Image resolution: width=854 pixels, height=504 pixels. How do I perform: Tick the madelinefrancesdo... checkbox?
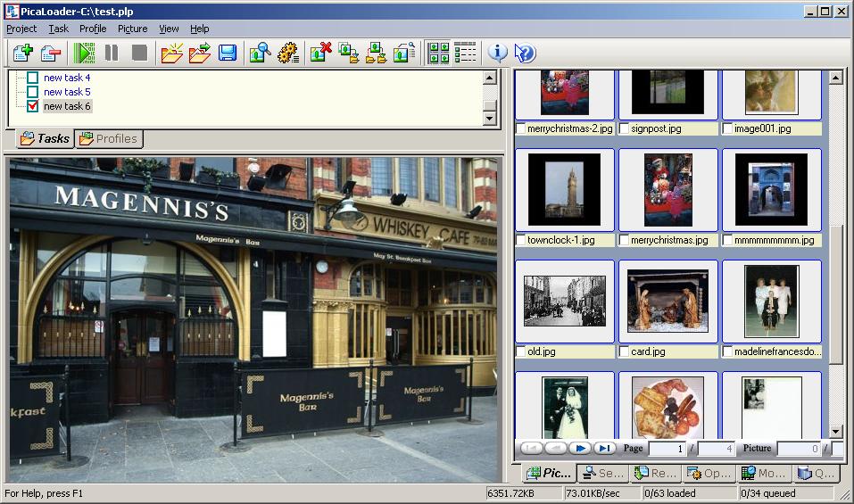(x=727, y=351)
